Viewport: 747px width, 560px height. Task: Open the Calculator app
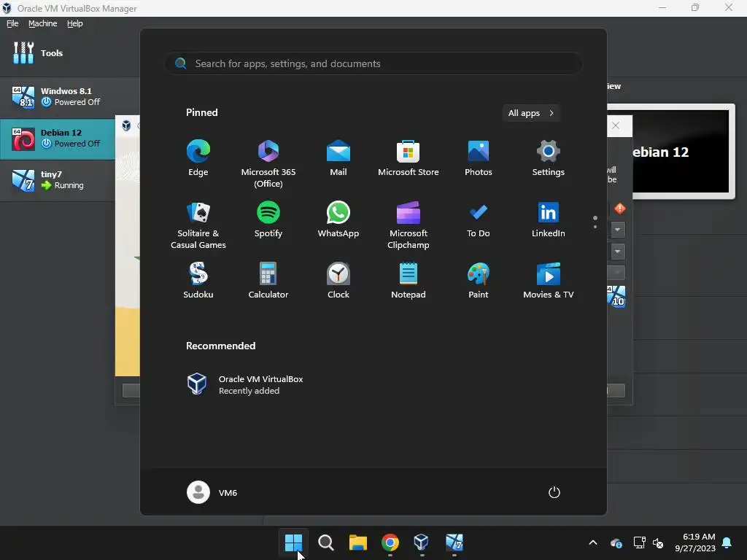click(268, 281)
